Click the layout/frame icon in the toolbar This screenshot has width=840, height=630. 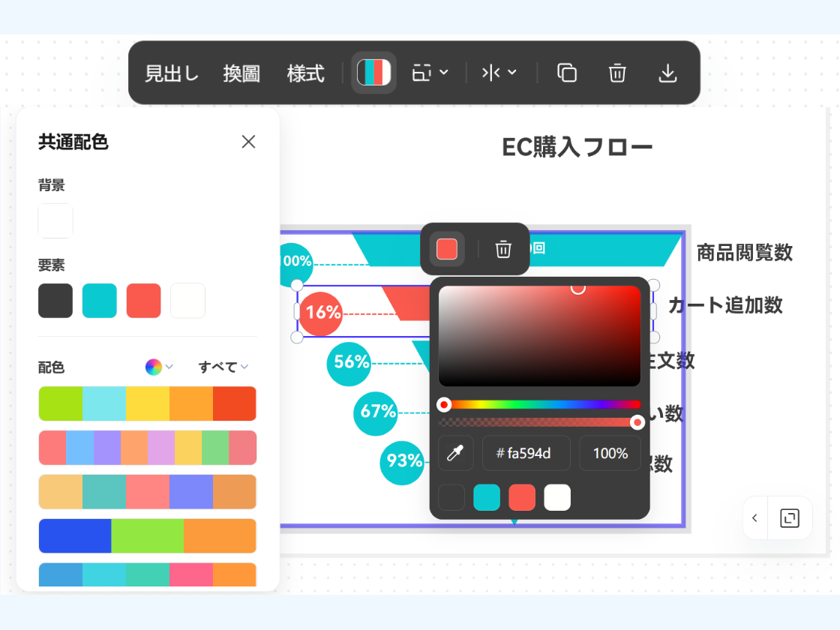421,72
